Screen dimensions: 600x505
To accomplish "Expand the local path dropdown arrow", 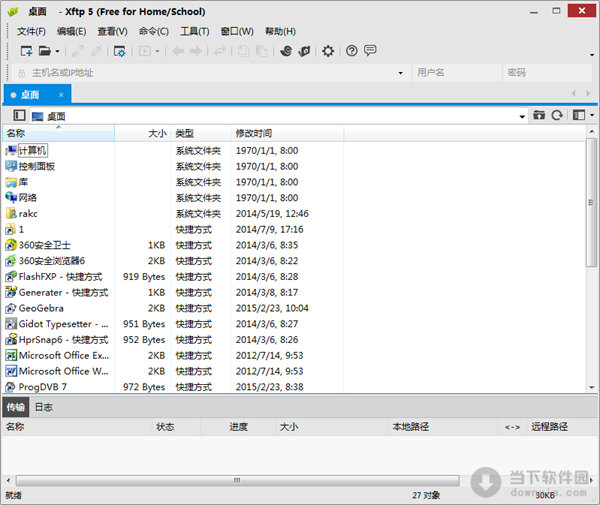I will [x=522, y=116].
